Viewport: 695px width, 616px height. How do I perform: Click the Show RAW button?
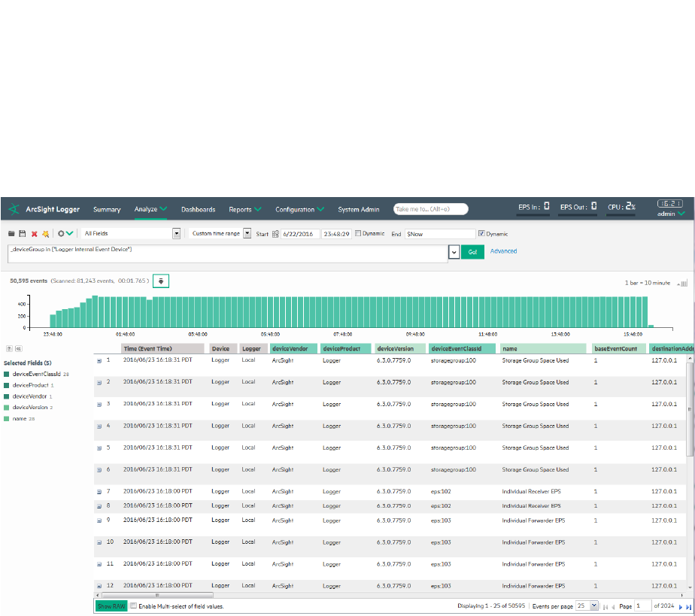point(111,606)
